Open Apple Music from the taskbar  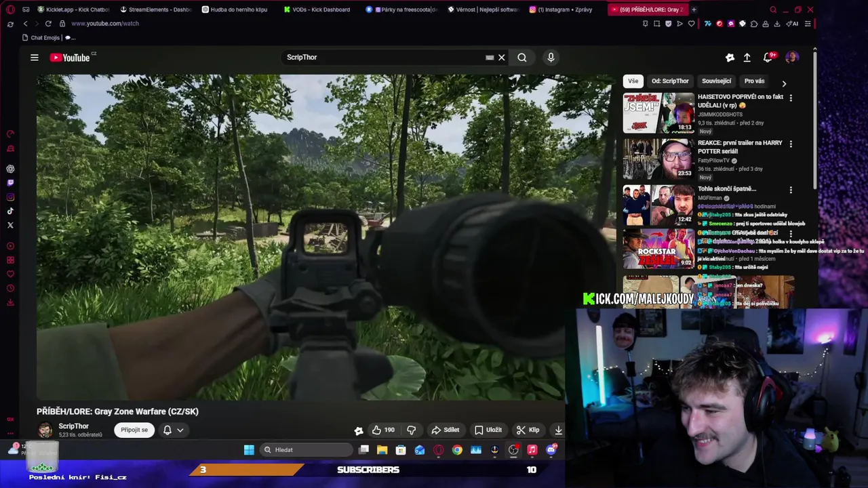(532, 450)
